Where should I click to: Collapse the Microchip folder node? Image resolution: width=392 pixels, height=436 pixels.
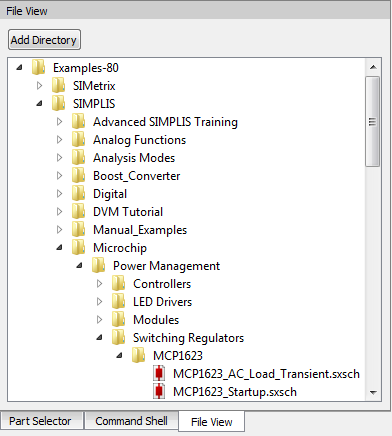59,248
